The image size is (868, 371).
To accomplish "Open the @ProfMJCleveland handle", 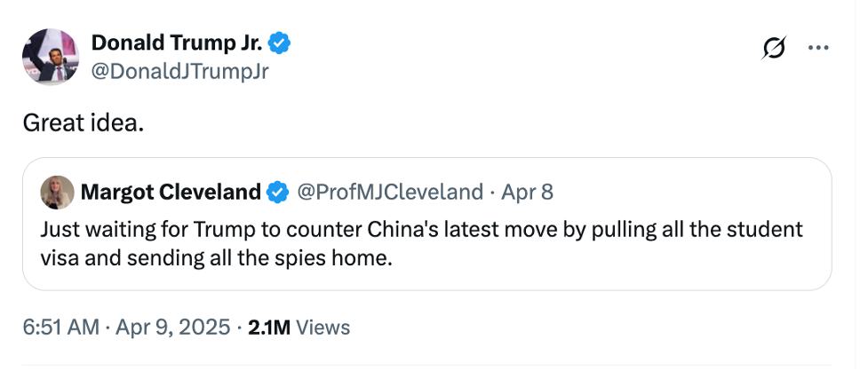I will [x=388, y=191].
